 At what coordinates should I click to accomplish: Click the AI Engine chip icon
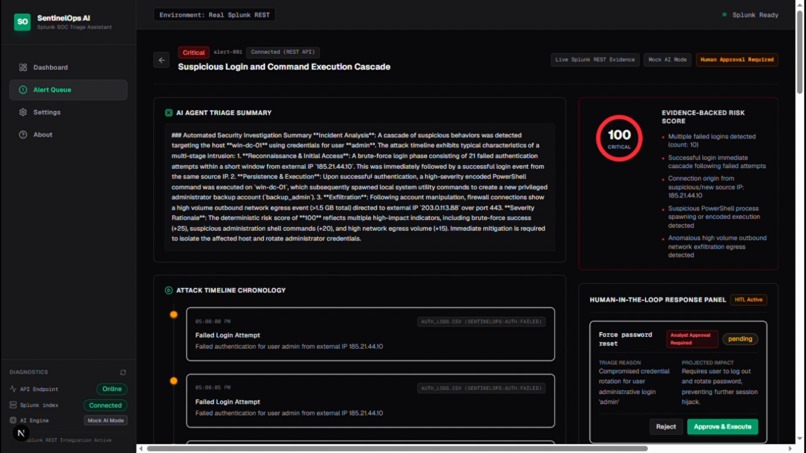point(13,421)
